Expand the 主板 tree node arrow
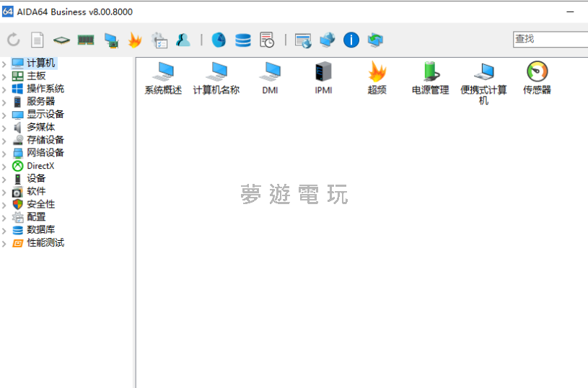 click(x=4, y=76)
